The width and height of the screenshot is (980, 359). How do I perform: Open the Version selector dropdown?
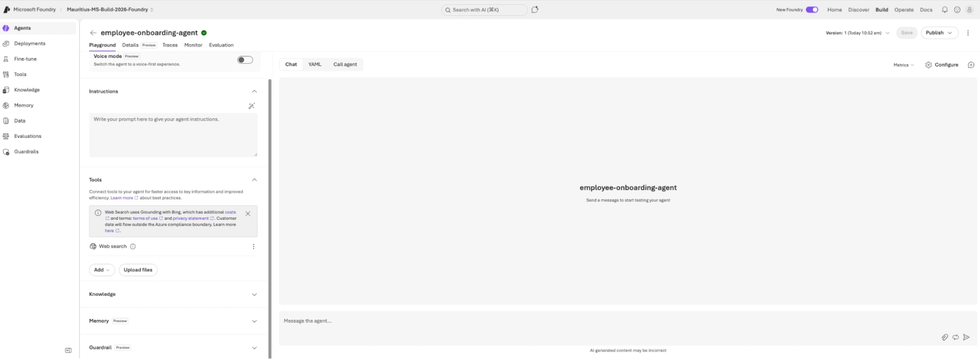[x=857, y=33]
